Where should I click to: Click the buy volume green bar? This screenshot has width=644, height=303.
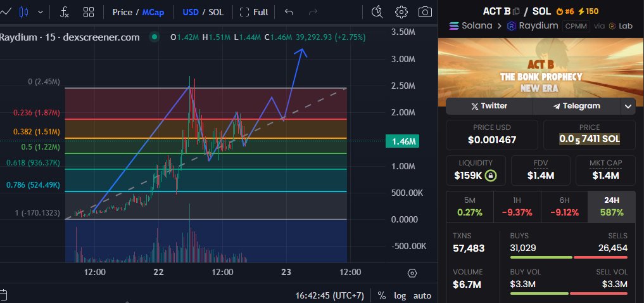tap(540, 293)
